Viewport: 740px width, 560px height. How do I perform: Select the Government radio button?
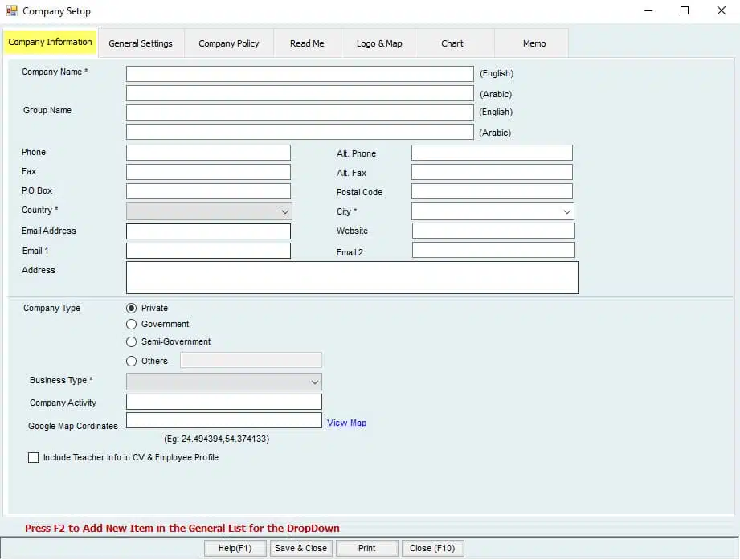pos(132,325)
